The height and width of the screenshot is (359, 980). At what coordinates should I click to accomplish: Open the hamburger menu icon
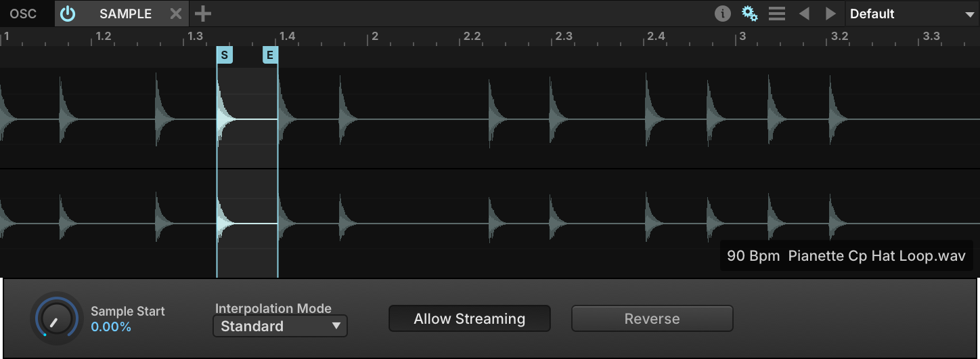click(777, 14)
